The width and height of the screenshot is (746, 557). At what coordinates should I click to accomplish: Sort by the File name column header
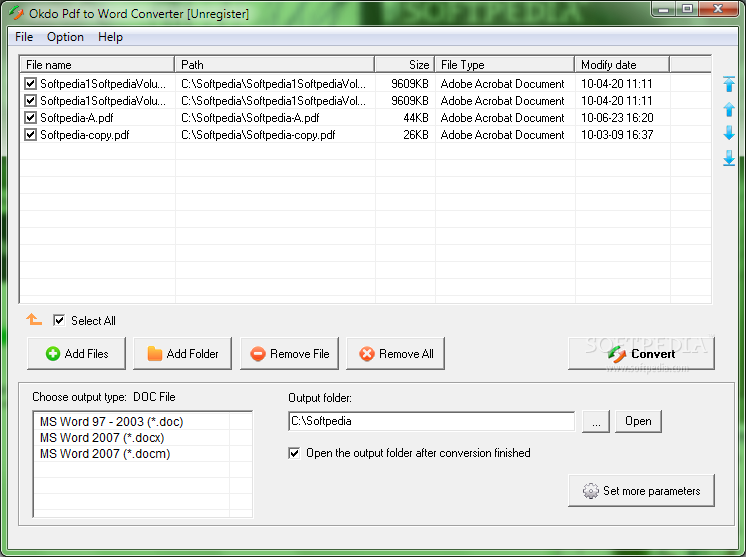pyautogui.click(x=97, y=65)
